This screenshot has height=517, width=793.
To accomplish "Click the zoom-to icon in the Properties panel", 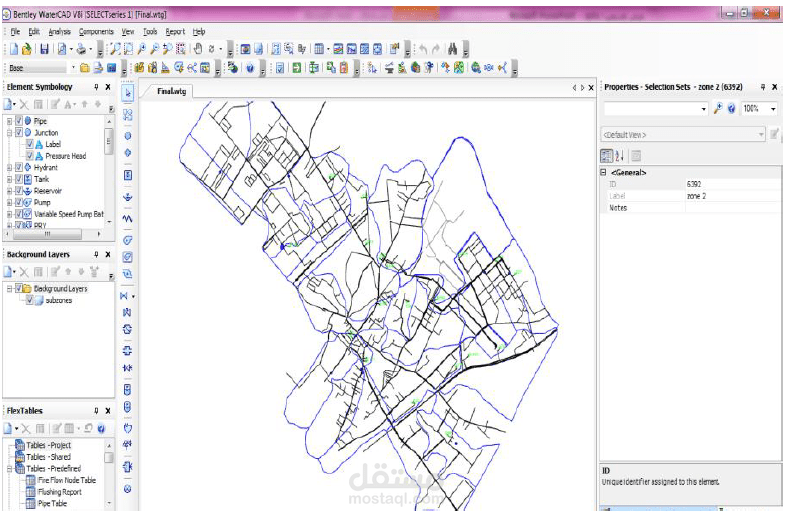I will click(x=718, y=108).
